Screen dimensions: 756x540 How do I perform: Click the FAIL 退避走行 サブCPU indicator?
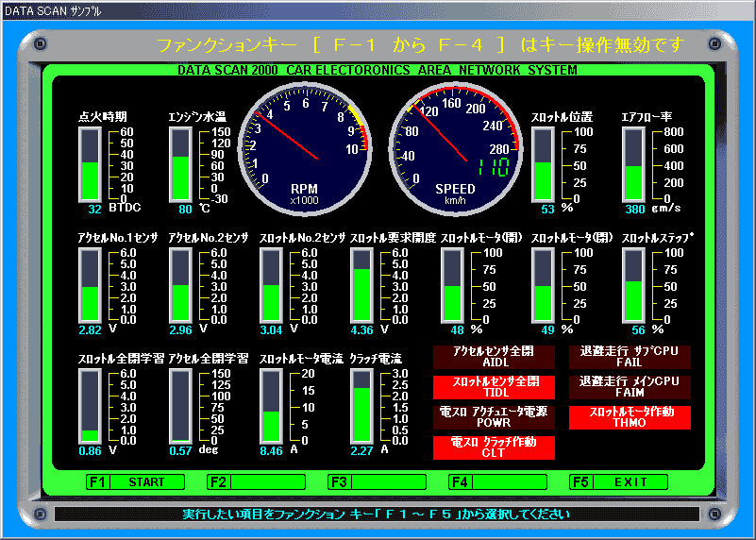pyautogui.click(x=630, y=357)
